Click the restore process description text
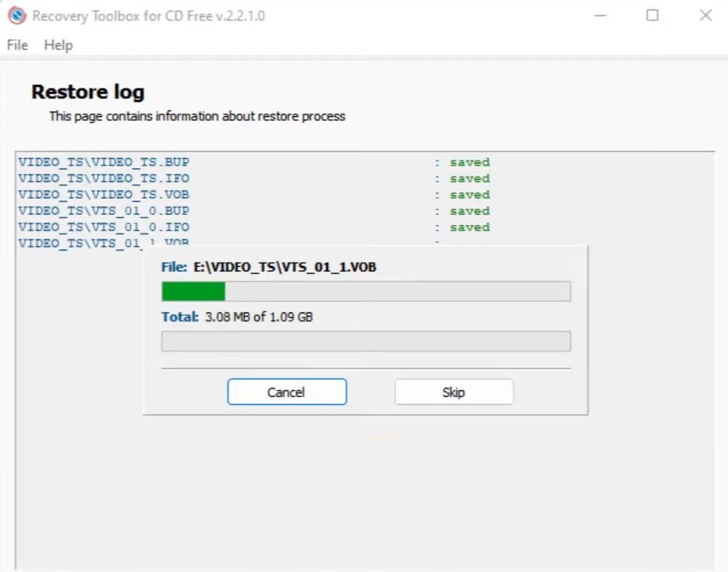The image size is (728, 572). [x=197, y=116]
